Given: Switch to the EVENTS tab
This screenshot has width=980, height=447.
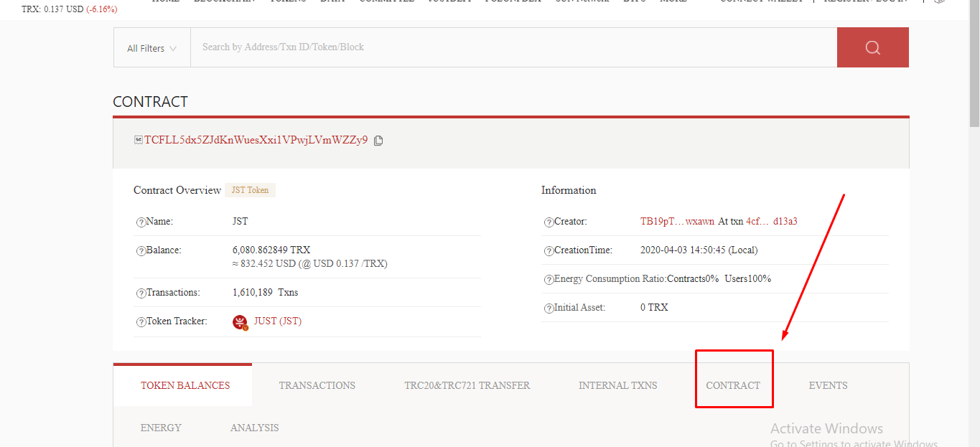Looking at the screenshot, I should point(829,385).
